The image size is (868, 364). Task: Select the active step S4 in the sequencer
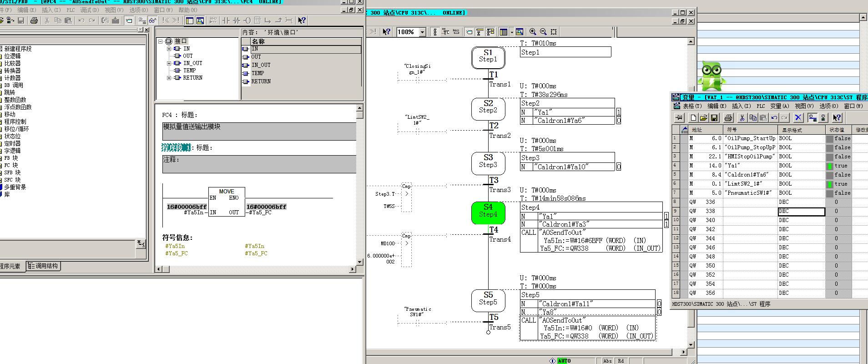pos(488,213)
